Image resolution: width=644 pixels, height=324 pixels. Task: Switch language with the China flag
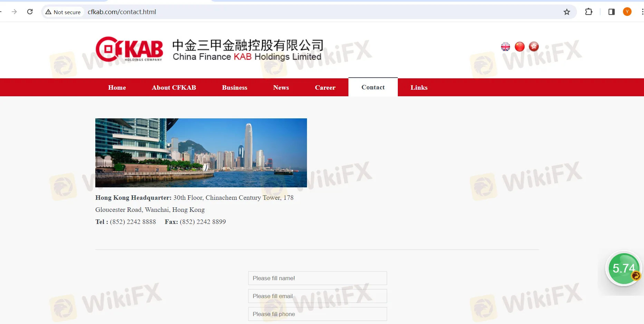click(x=520, y=47)
